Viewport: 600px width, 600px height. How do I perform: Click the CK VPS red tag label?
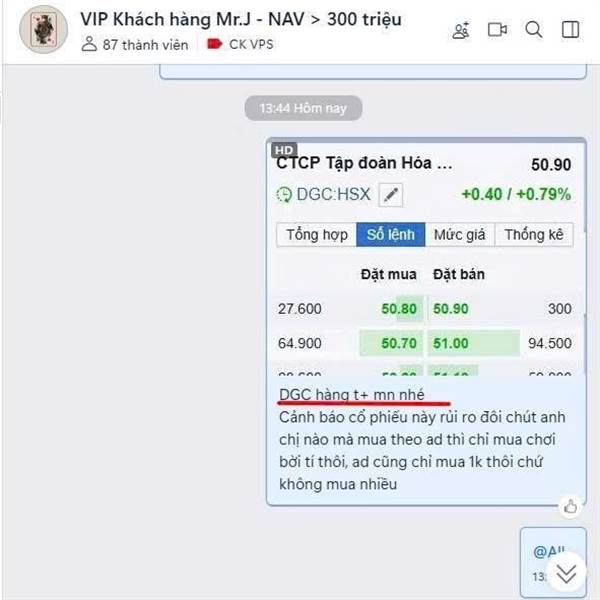point(240,44)
